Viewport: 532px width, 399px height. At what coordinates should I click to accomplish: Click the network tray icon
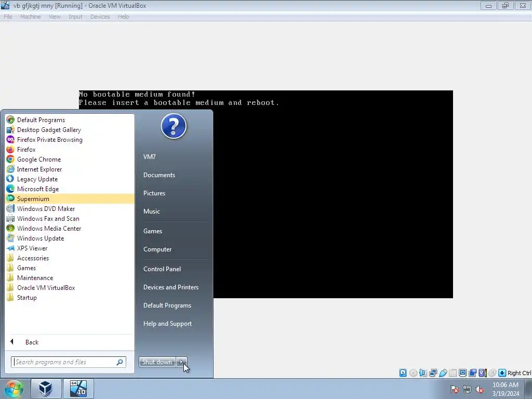coord(467,389)
